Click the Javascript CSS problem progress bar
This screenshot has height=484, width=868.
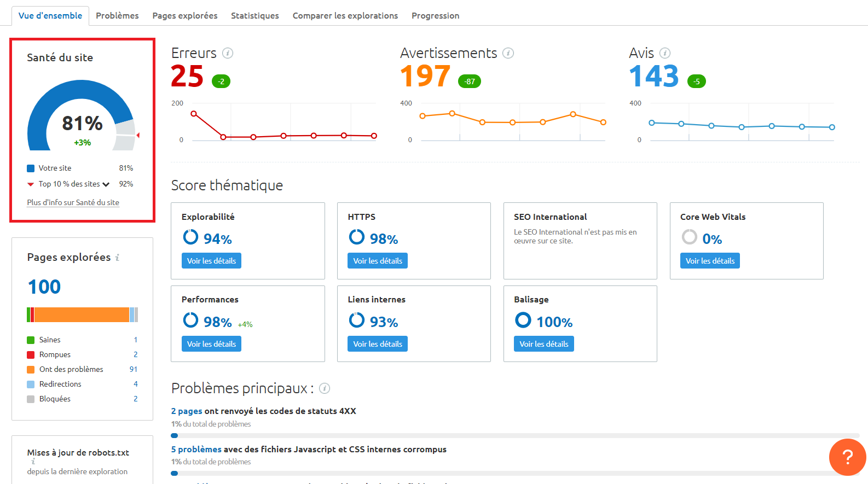pyautogui.click(x=515, y=474)
